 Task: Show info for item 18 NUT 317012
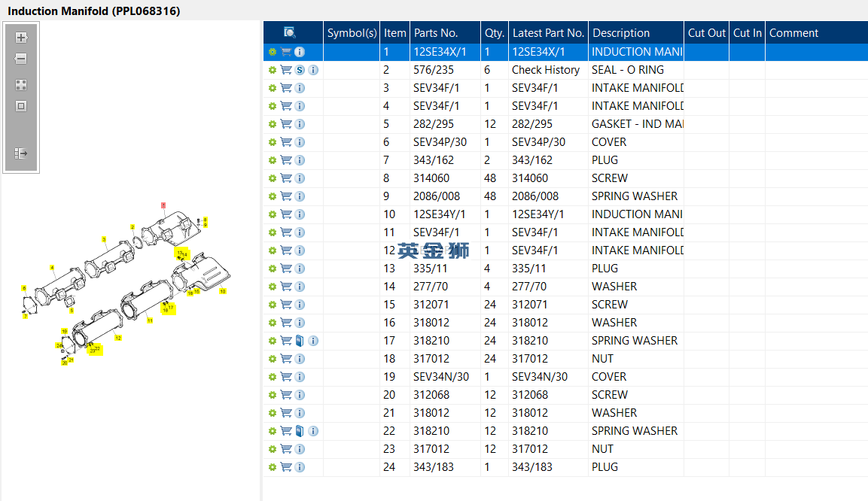[x=300, y=359]
